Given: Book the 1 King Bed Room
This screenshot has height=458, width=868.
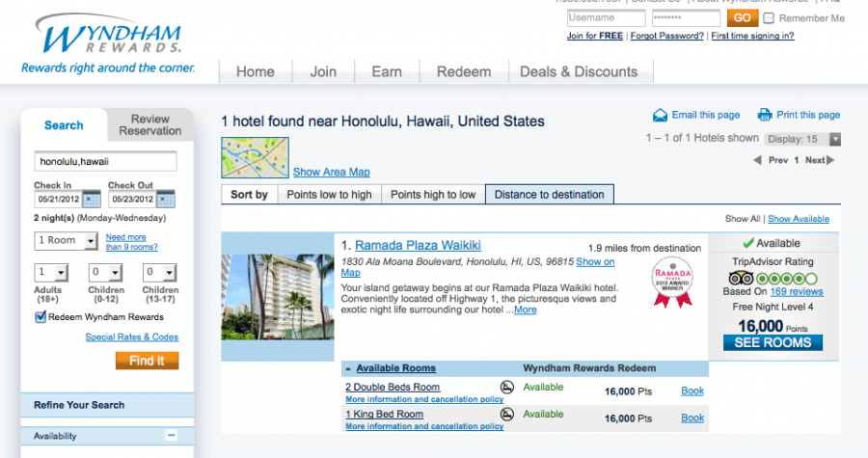Looking at the screenshot, I should 692,418.
